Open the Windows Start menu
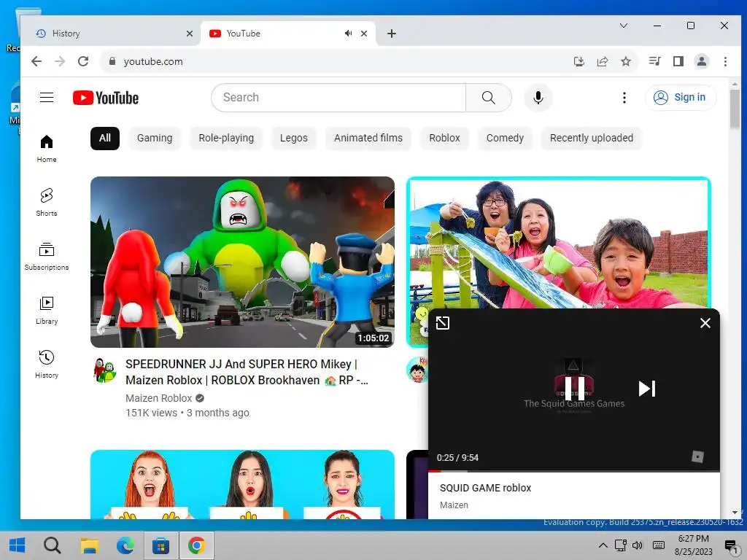Image resolution: width=747 pixels, height=560 pixels. [18, 545]
